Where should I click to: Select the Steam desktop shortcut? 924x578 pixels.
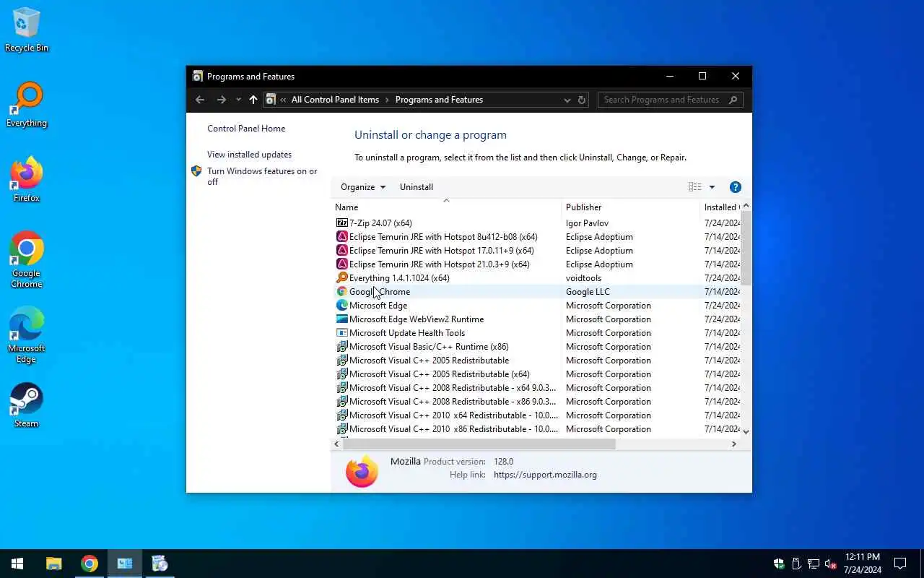coord(27,405)
